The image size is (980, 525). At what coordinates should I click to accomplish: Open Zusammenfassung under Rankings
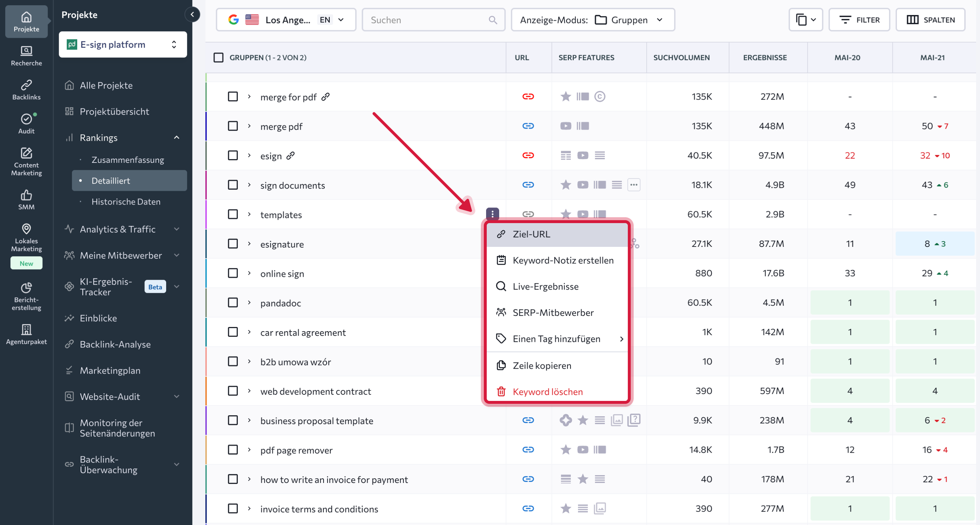pos(128,160)
